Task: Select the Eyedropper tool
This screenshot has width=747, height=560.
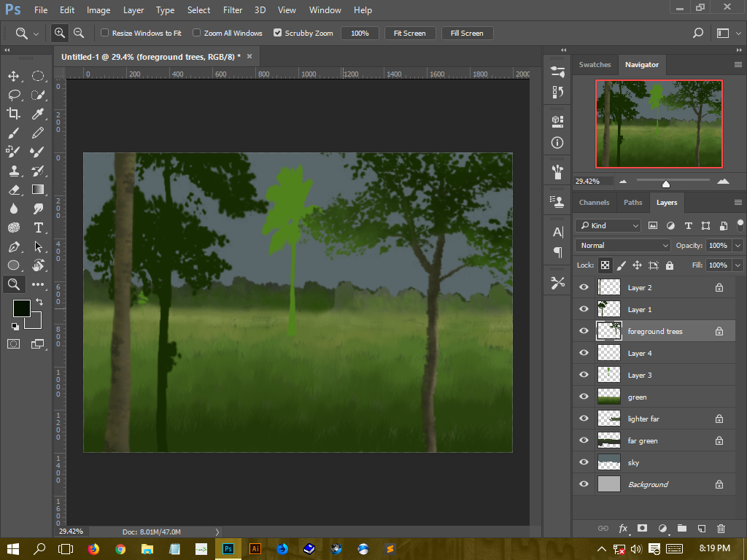Action: click(38, 113)
